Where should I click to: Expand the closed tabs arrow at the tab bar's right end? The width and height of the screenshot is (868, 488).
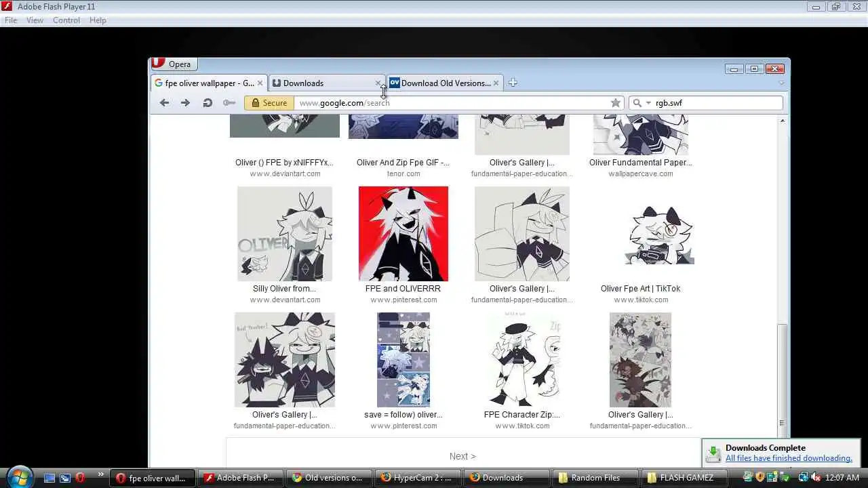(781, 83)
